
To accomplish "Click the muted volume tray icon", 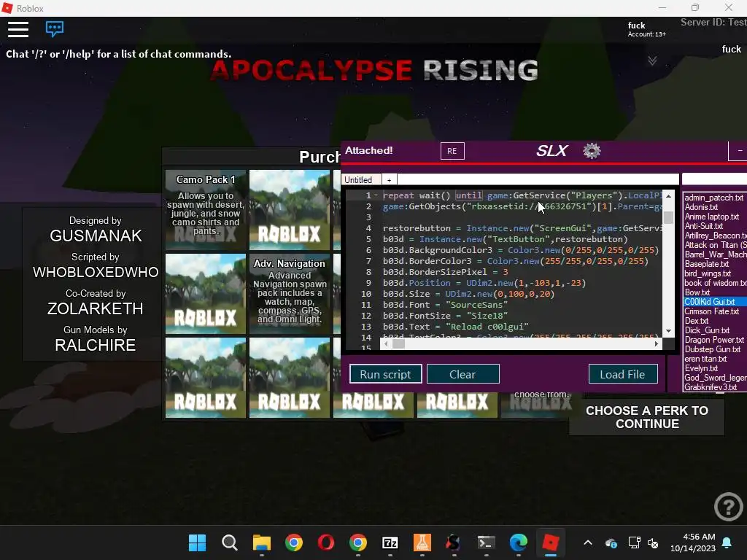I will (653, 542).
